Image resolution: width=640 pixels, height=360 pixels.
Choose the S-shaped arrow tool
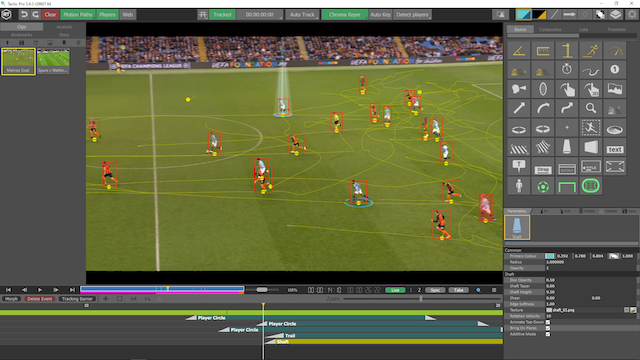(567, 108)
